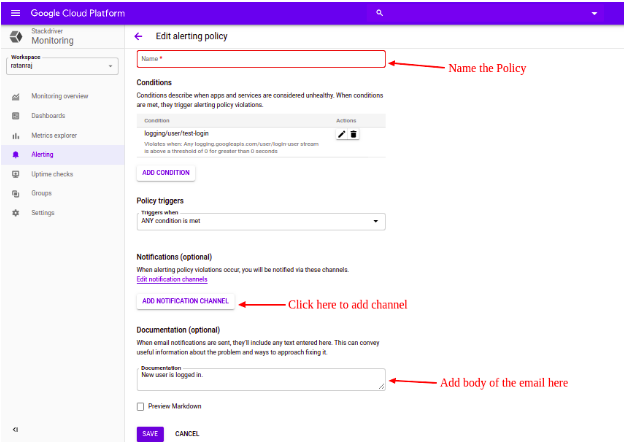Image resolution: width=624 pixels, height=447 pixels.
Task: Select Alerting in the sidebar
Action: click(x=42, y=154)
